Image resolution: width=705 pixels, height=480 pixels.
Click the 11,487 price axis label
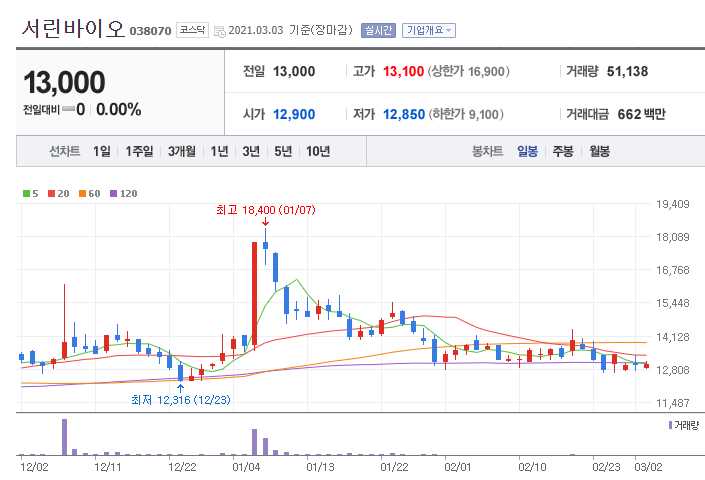(x=672, y=403)
